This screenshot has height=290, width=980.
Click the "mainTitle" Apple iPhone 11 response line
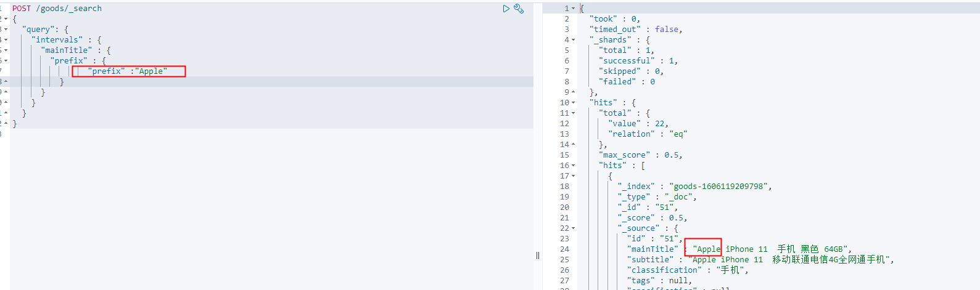point(739,249)
